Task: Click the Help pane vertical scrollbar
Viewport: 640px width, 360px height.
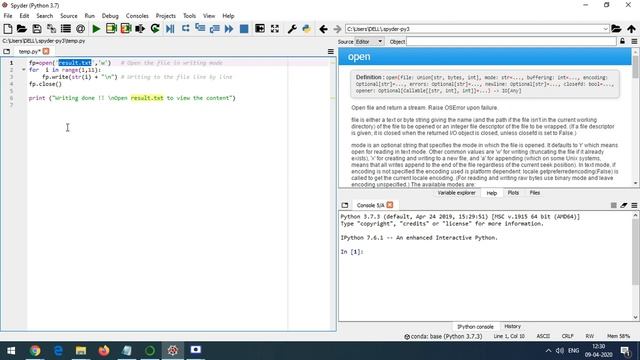Action: point(636,118)
